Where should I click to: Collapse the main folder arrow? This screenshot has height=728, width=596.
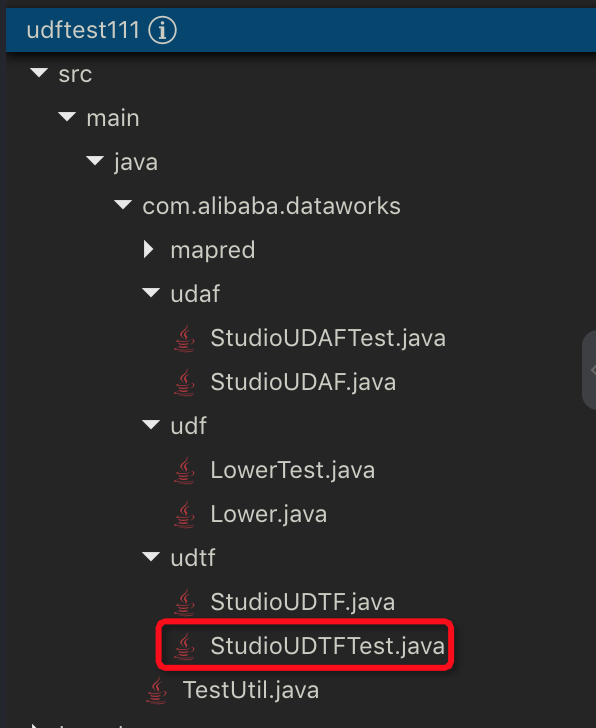click(x=67, y=117)
